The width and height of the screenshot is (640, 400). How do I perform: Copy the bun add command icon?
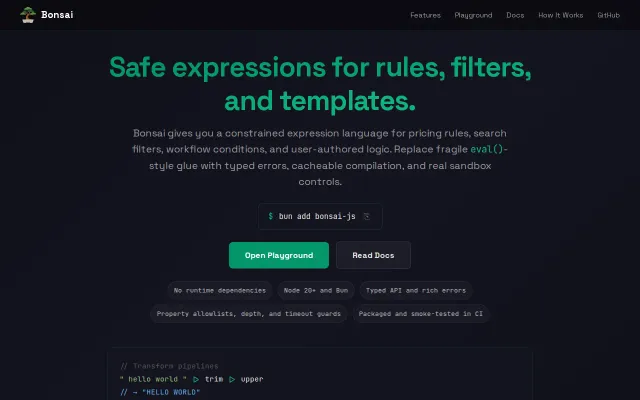(x=367, y=216)
